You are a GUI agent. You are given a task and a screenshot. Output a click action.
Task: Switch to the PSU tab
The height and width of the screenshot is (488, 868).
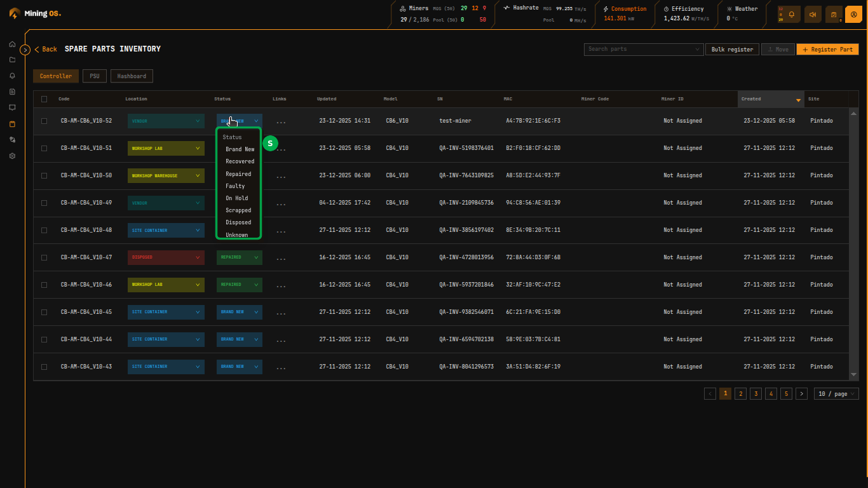click(94, 76)
